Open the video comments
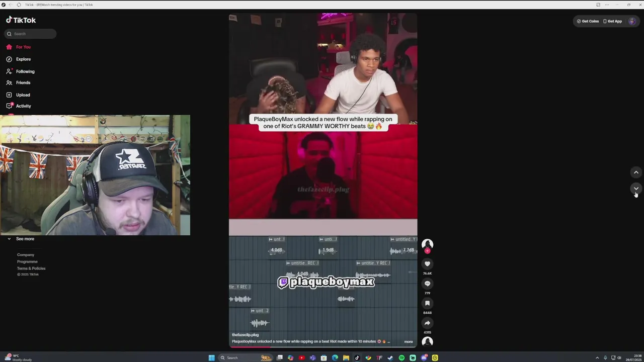644x362 pixels. pyautogui.click(x=427, y=283)
